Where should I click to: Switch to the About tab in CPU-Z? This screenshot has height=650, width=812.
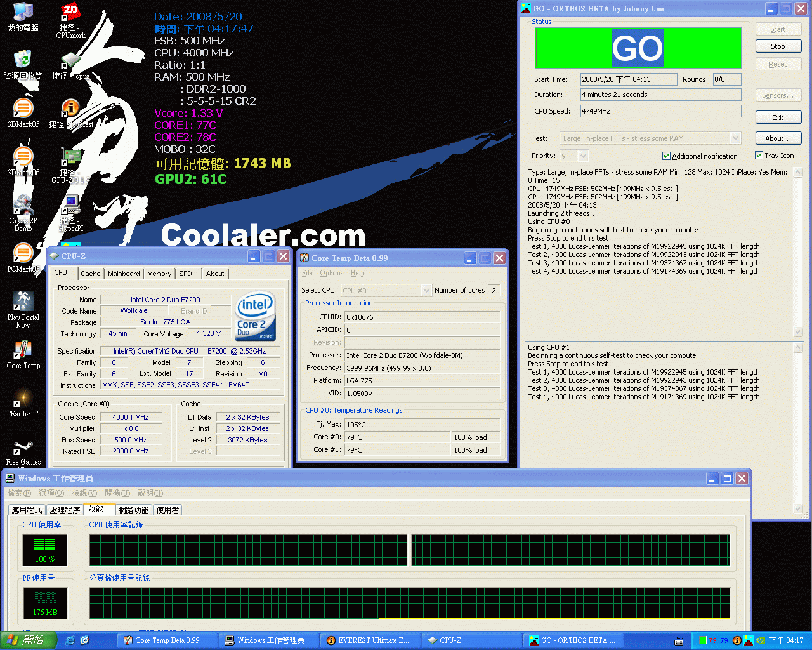coord(215,274)
